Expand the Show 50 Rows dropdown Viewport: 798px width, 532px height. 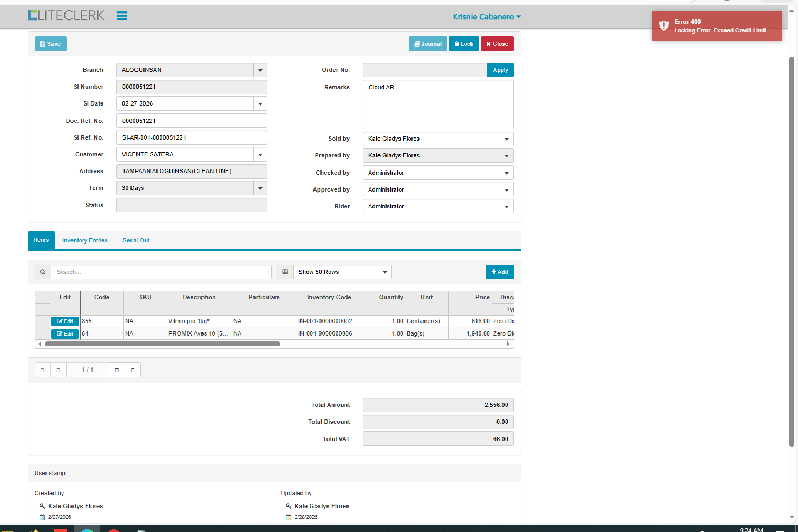(385, 272)
